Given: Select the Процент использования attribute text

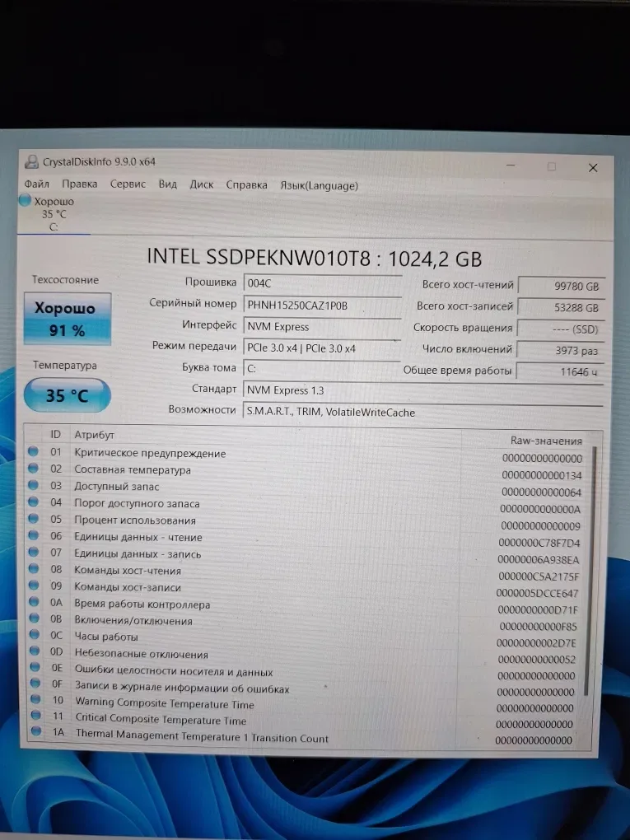Looking at the screenshot, I should click(135, 520).
